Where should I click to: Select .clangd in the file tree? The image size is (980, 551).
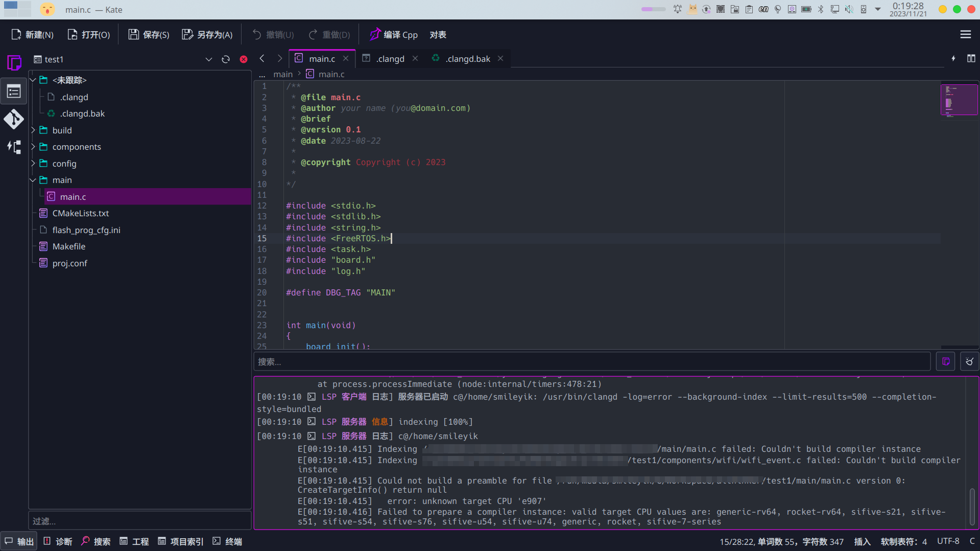[x=74, y=97]
